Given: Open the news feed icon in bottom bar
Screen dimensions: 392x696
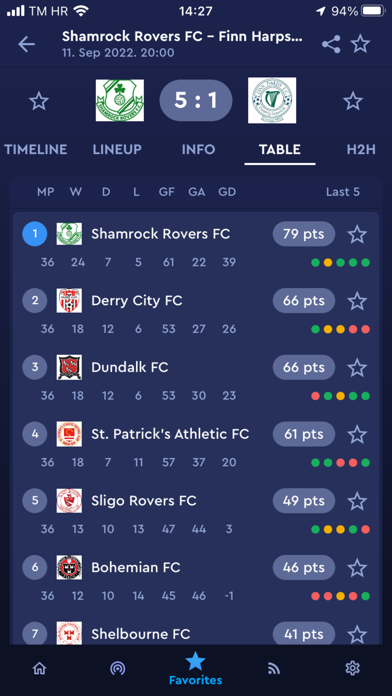Looking at the screenshot, I should 274,668.
